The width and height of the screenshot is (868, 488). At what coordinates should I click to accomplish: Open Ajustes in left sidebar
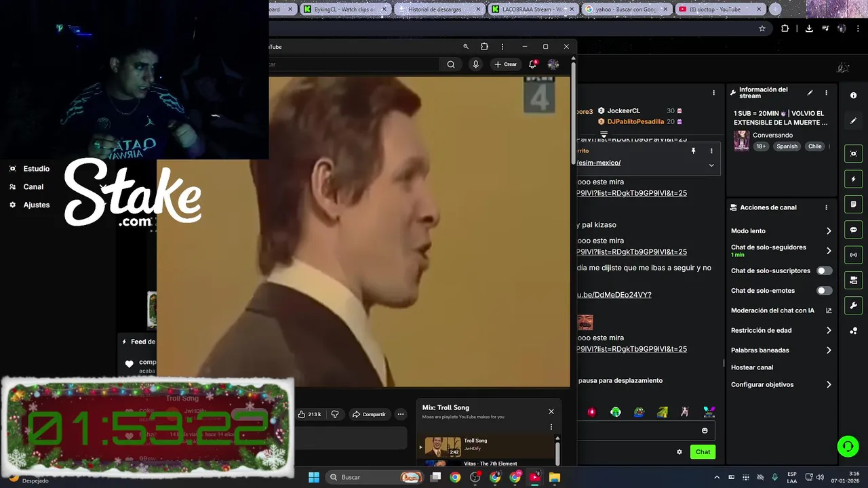(x=29, y=205)
